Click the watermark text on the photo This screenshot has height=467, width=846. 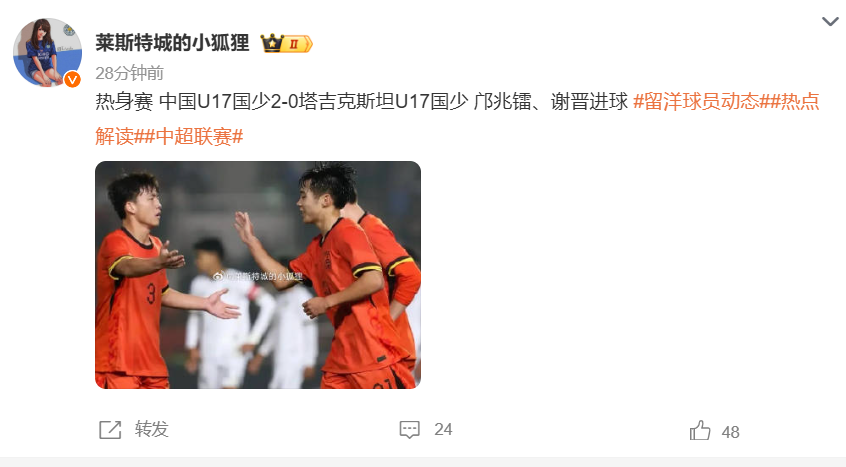coord(263,276)
